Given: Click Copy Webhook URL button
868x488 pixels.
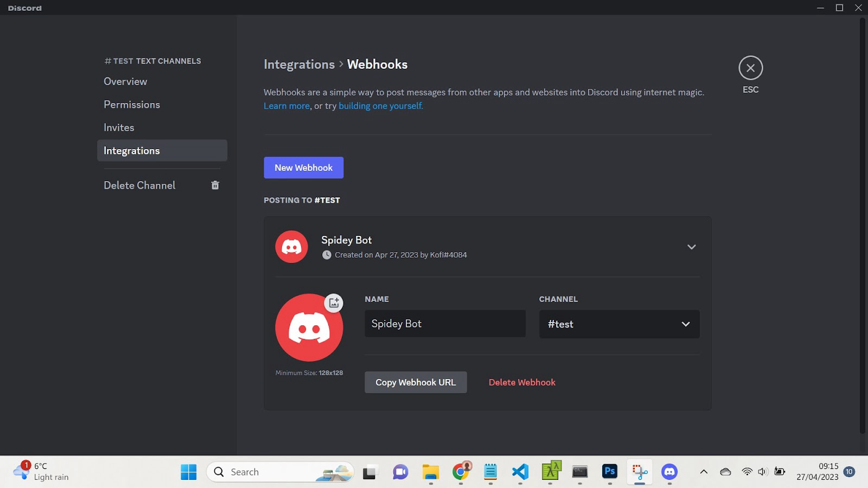Looking at the screenshot, I should pos(416,382).
